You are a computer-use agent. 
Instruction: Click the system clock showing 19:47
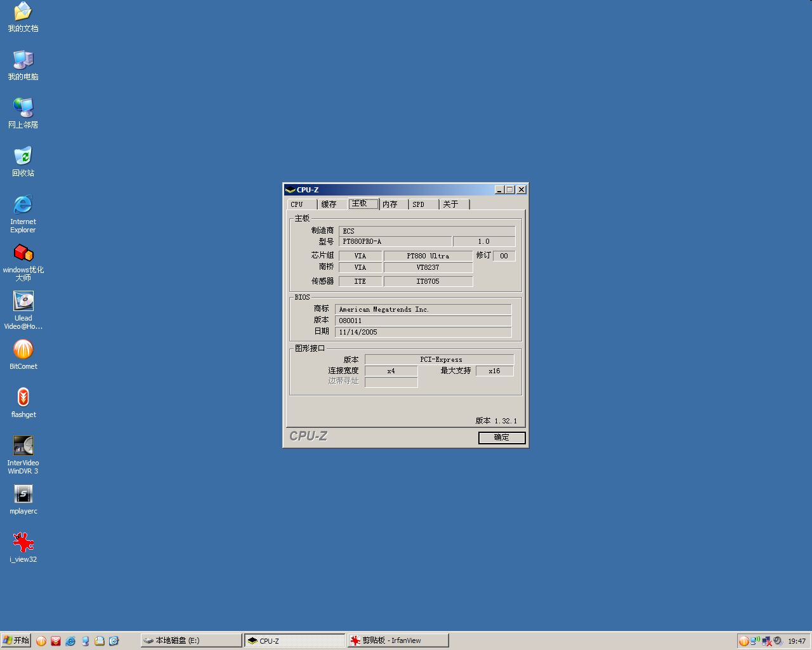(x=797, y=641)
